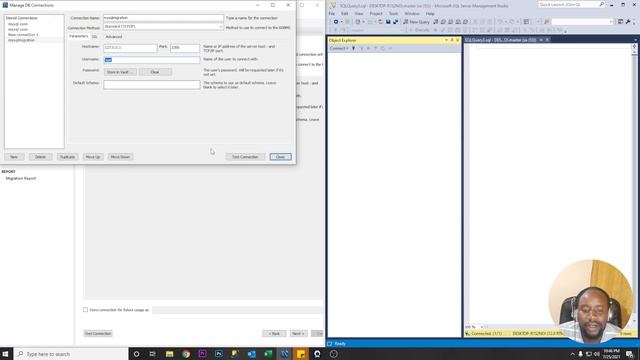
Task: Click the Store in Vault button
Action: (120, 72)
